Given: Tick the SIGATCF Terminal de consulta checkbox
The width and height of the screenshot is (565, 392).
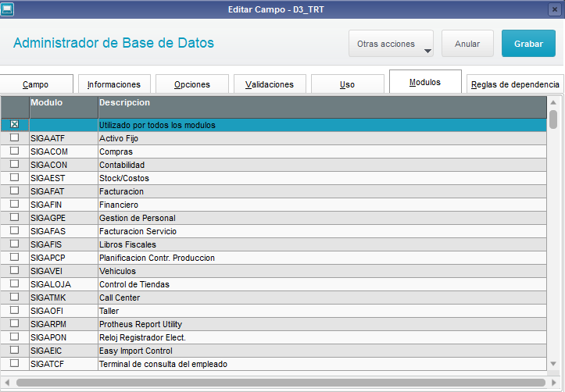Looking at the screenshot, I should [x=14, y=363].
